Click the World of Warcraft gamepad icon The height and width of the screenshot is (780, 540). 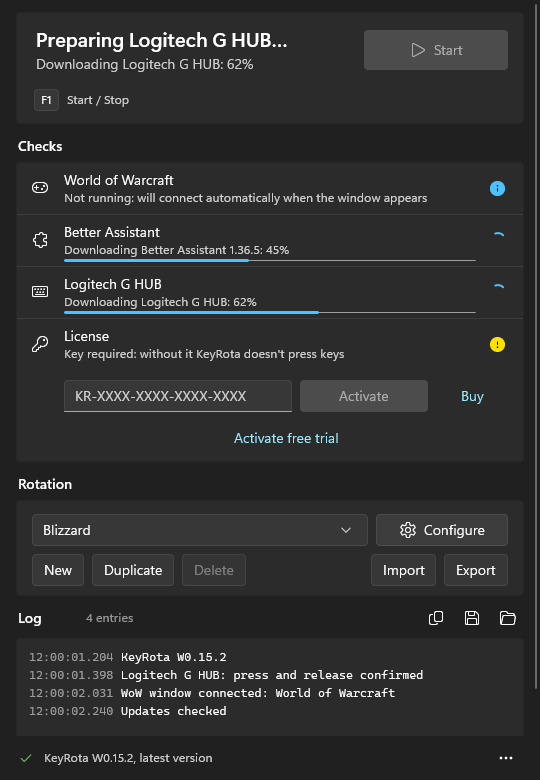click(40, 188)
